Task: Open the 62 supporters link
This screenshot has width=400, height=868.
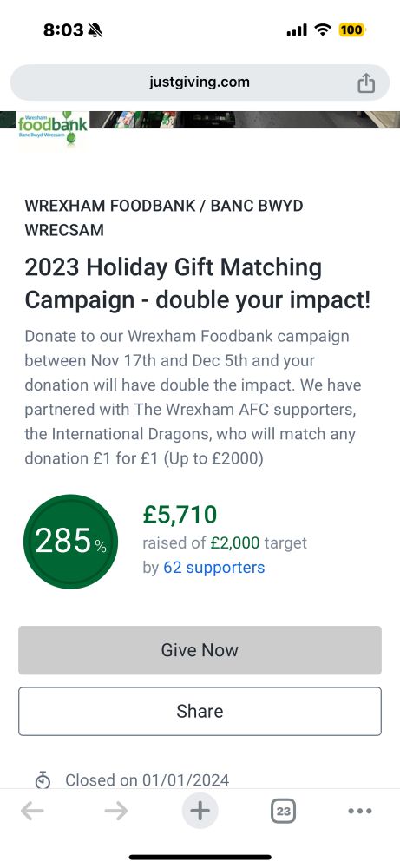Action: tap(213, 568)
